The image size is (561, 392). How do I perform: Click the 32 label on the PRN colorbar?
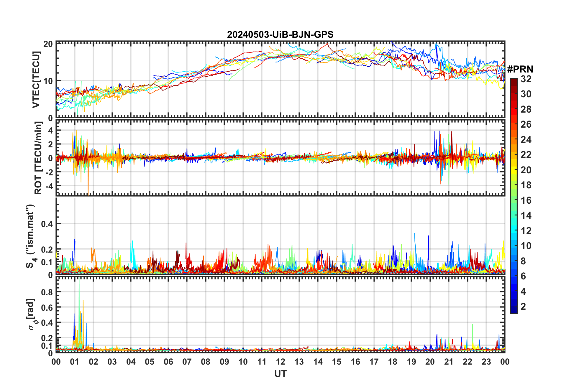[526, 79]
